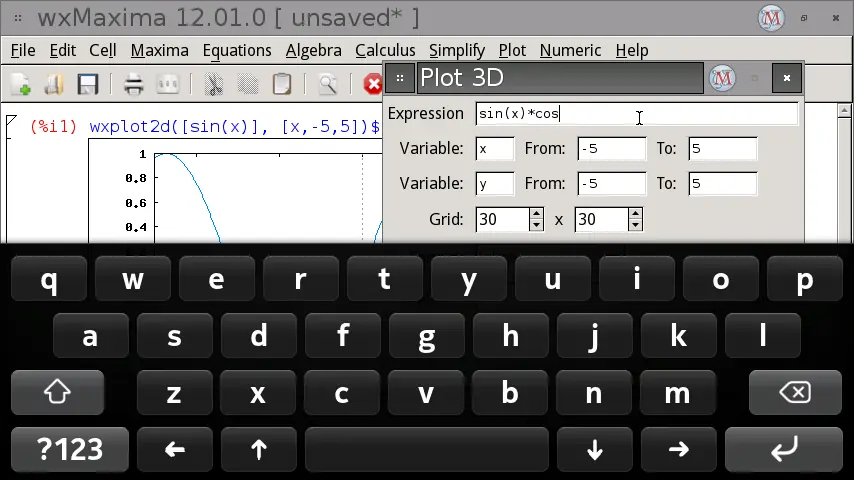Click the From field for variable x
The image size is (854, 480).
(x=612, y=149)
